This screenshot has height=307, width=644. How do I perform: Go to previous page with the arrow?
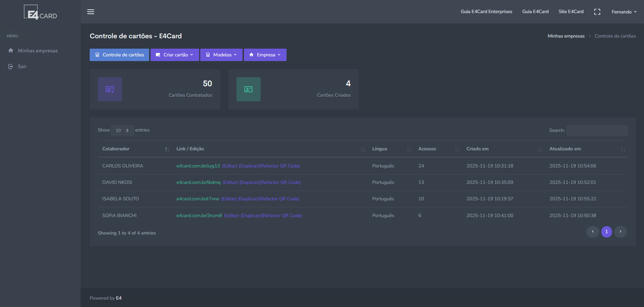point(593,232)
